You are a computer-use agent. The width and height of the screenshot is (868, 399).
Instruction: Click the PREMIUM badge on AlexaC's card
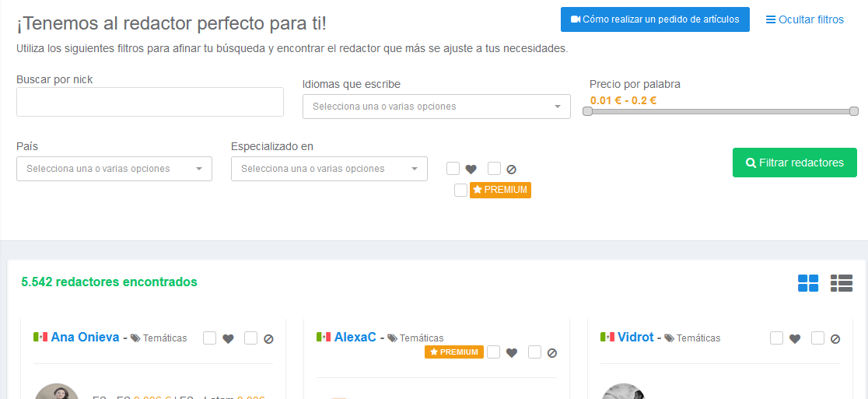click(454, 352)
